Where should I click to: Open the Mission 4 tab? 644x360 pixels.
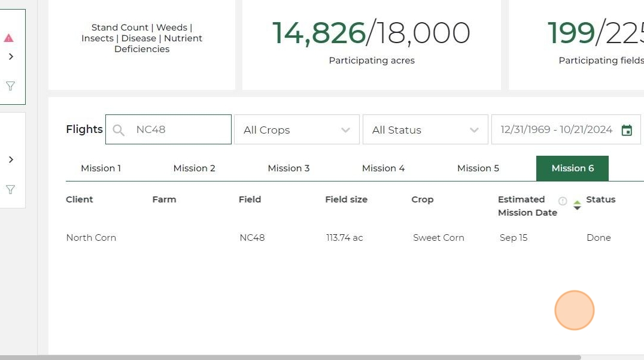click(x=383, y=168)
